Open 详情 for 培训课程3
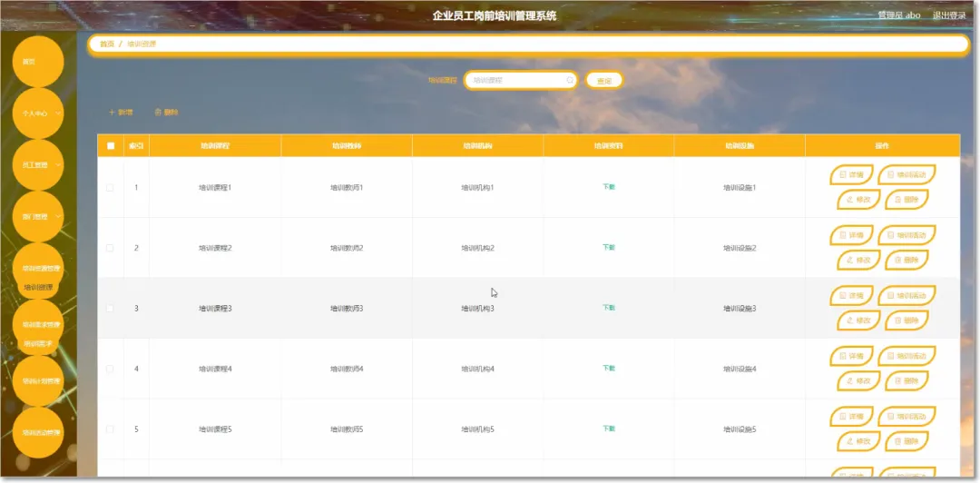Image resolution: width=980 pixels, height=483 pixels. point(851,295)
